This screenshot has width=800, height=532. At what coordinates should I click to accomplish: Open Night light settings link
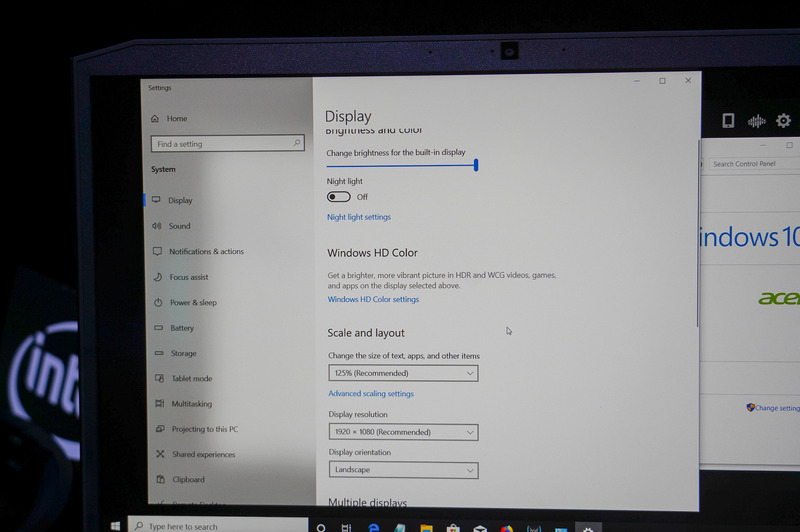coord(359,217)
